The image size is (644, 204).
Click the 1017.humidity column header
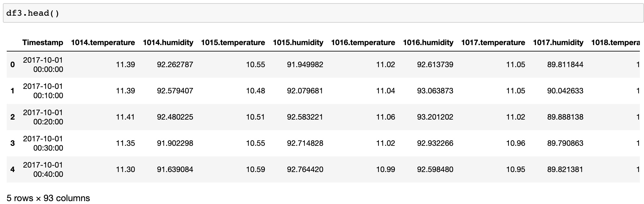coord(558,43)
